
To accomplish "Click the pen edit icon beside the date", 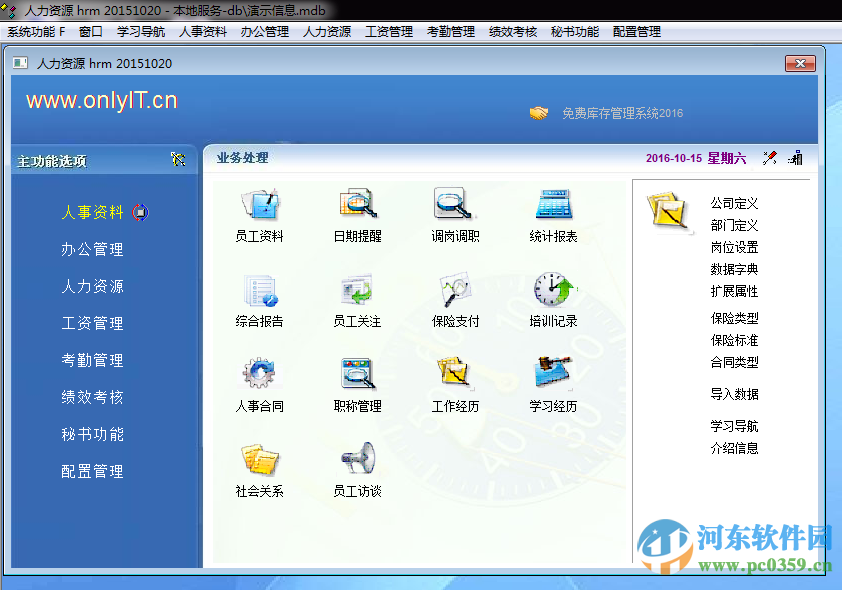I will [769, 157].
